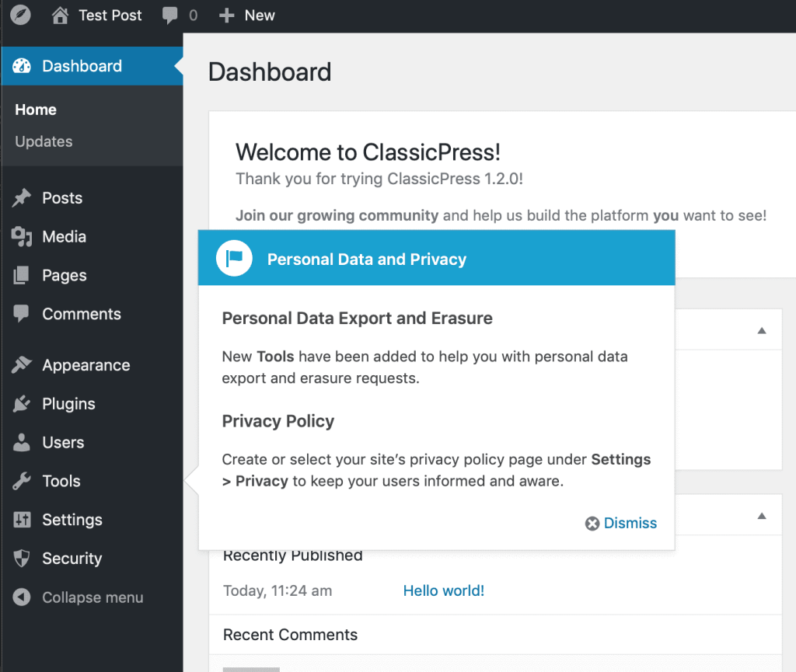Click the ClassicPress logo in admin bar
Image resolution: width=796 pixels, height=672 pixels.
[x=20, y=15]
